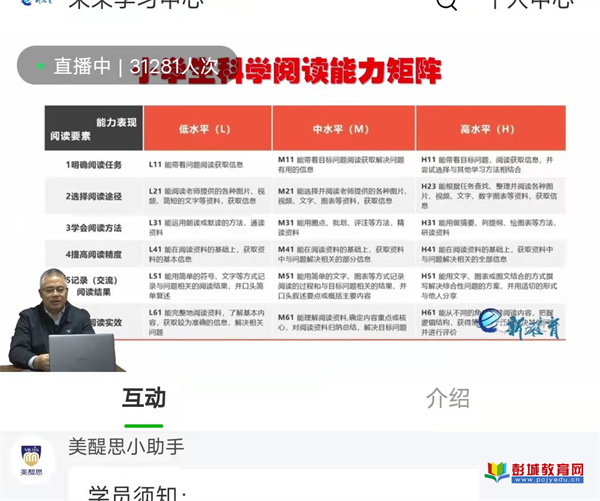Click the M51 table cell
The height and width of the screenshot is (501, 600).
click(x=342, y=286)
